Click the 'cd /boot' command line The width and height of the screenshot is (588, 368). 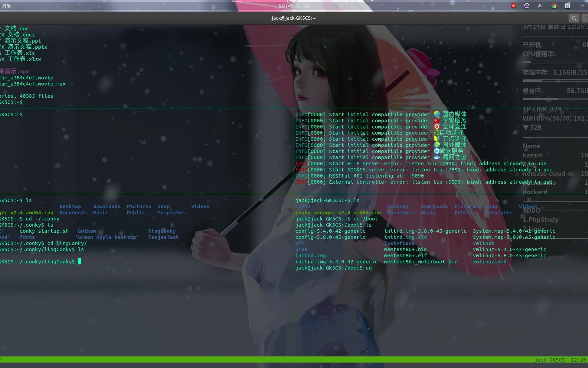point(337,219)
